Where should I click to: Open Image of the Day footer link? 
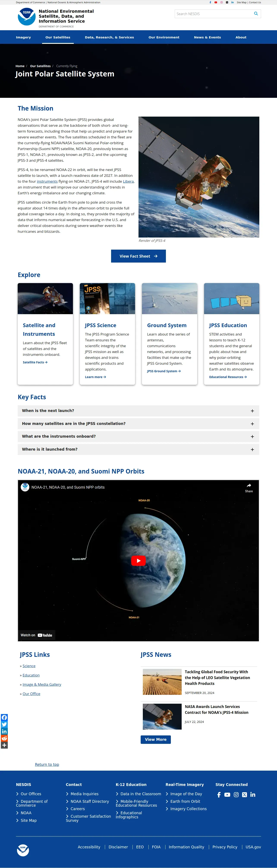click(x=186, y=794)
